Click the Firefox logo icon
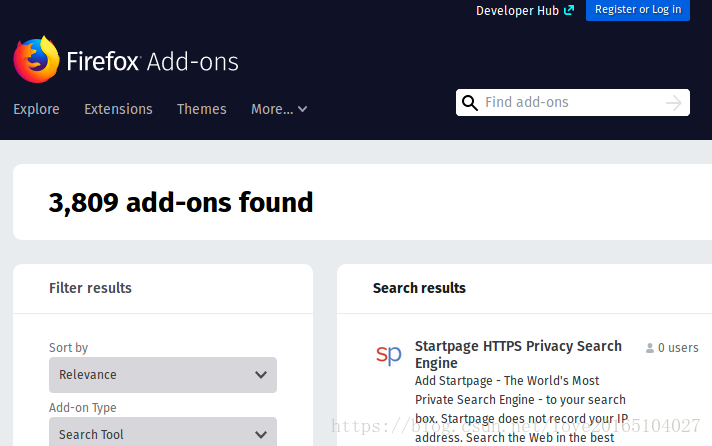The image size is (712, 446). (x=36, y=59)
